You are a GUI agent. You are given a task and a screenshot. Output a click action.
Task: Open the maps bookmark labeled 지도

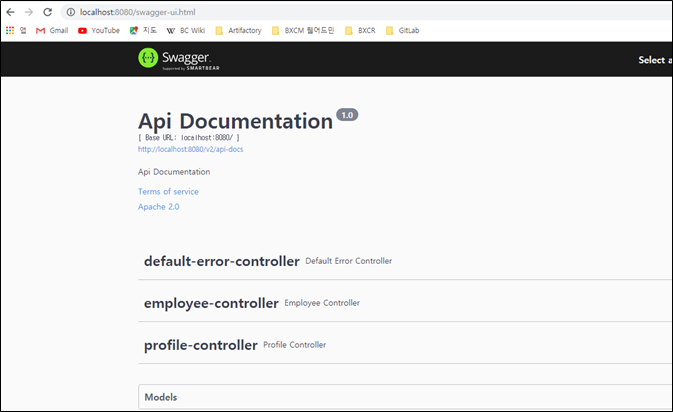pyautogui.click(x=143, y=31)
